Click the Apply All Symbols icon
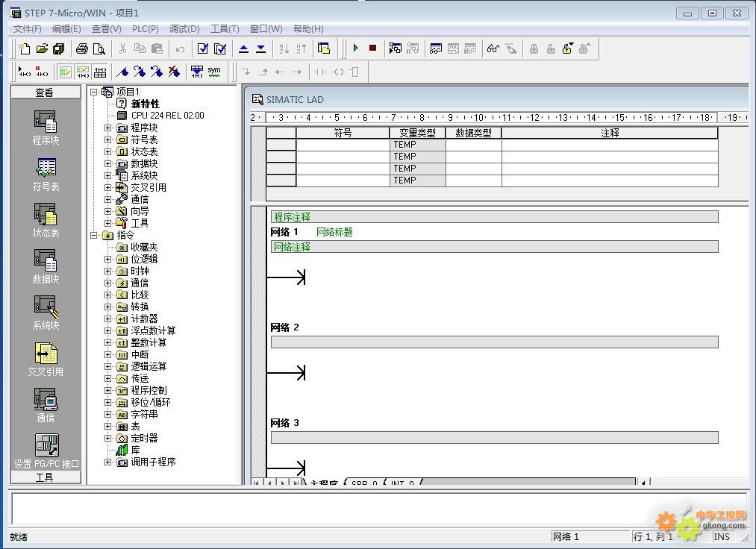756x549 pixels. [197, 72]
